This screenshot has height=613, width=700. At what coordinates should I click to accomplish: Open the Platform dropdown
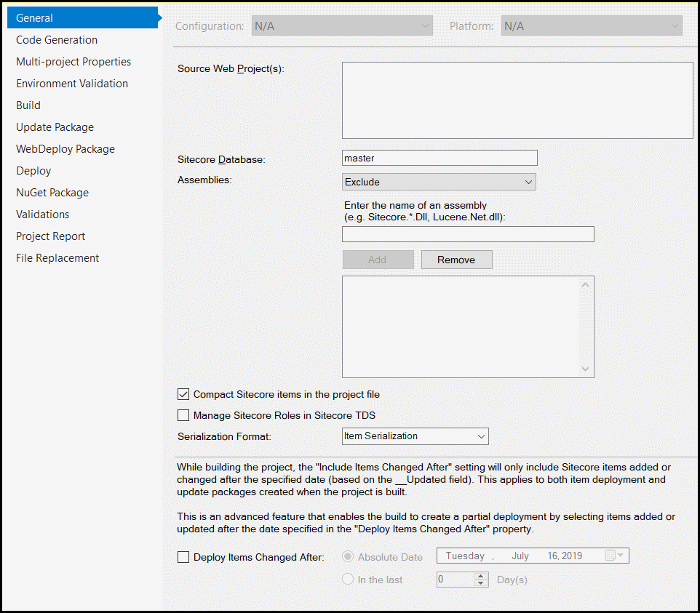[592, 26]
